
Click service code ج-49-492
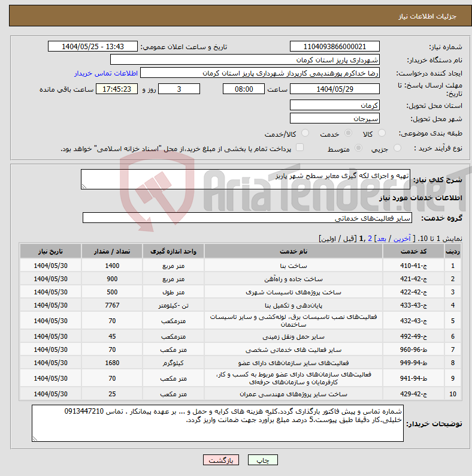[x=413, y=336]
